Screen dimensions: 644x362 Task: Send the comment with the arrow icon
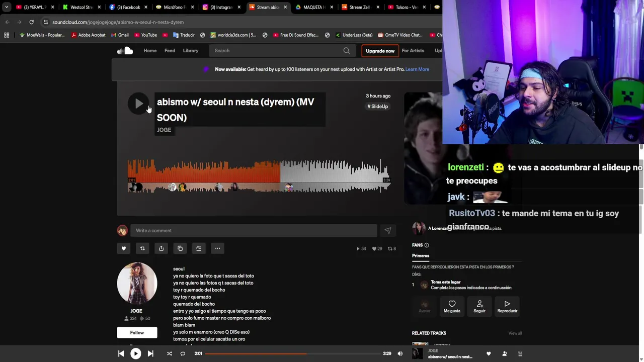point(387,230)
